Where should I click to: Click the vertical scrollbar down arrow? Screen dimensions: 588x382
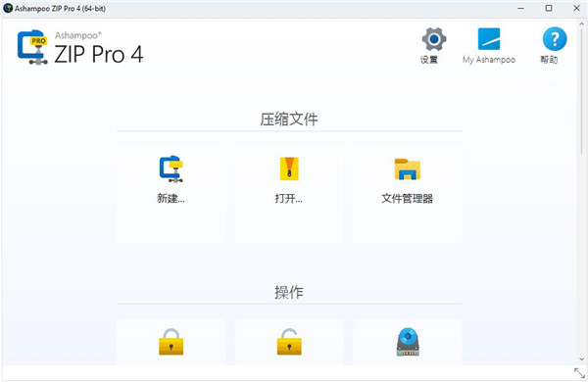[x=582, y=359]
